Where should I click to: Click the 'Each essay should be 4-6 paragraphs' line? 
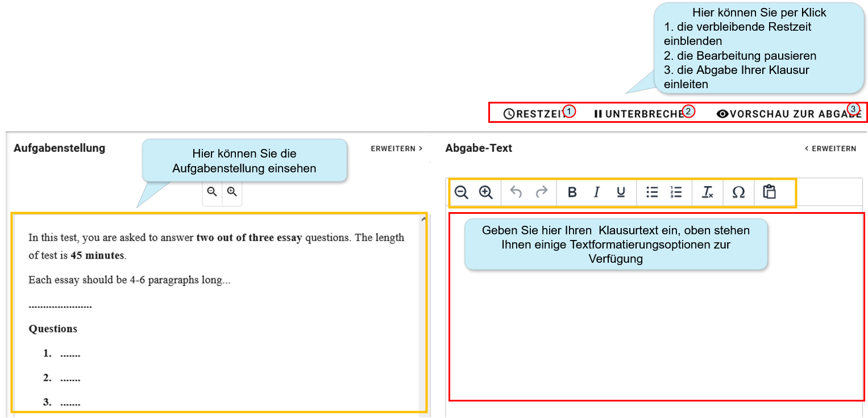pos(130,280)
